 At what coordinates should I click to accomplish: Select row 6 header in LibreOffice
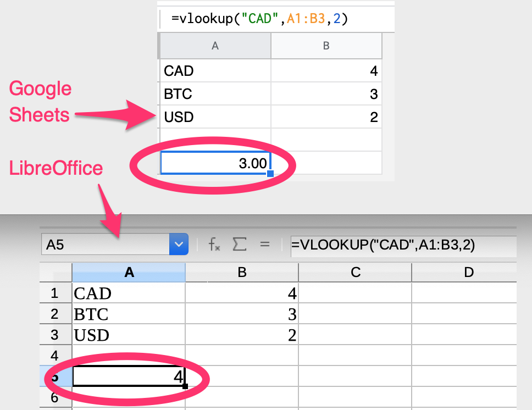pyautogui.click(x=56, y=397)
